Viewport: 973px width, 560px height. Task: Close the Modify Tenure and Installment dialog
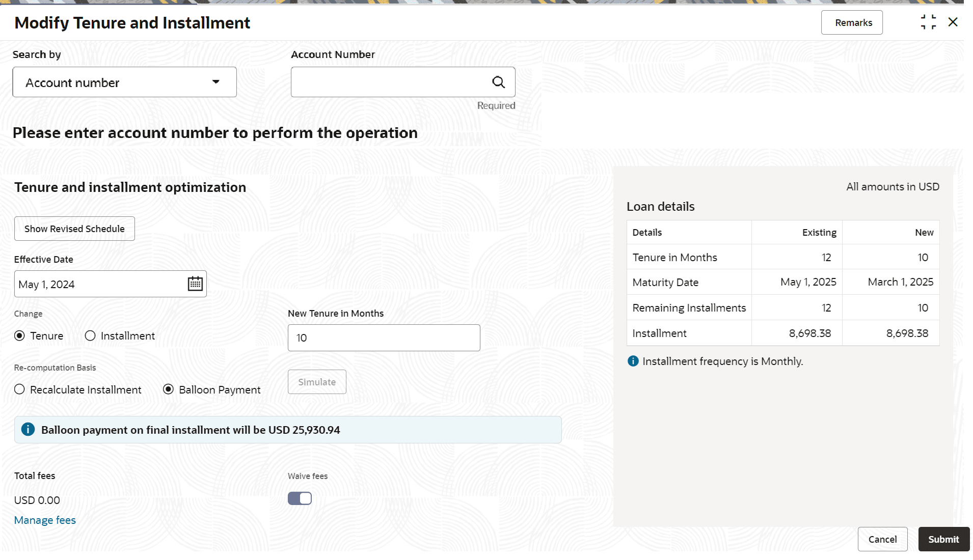(953, 22)
